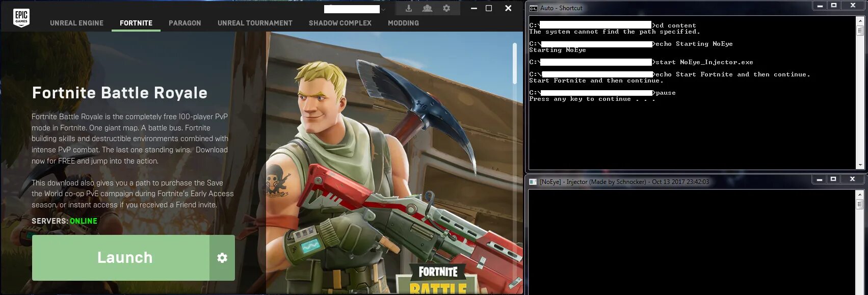Screen dimensions: 868x295
Task: Open launch options gear beside Launch button
Action: click(222, 258)
